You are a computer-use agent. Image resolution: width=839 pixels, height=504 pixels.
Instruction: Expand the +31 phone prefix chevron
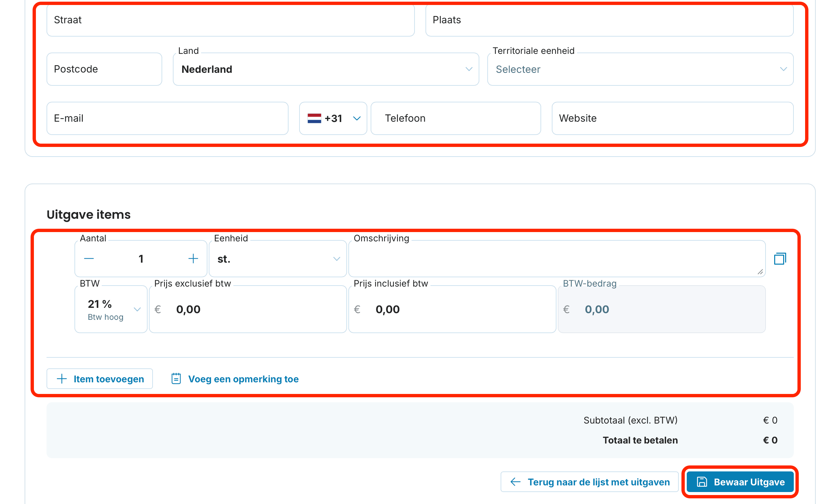(357, 118)
